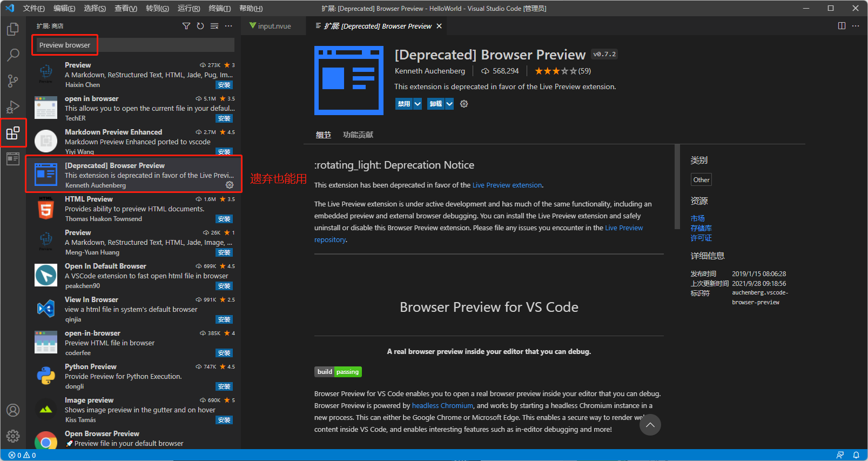This screenshot has height=461, width=868.
Task: Expand the uninstall button dropdown arrow
Action: click(449, 104)
